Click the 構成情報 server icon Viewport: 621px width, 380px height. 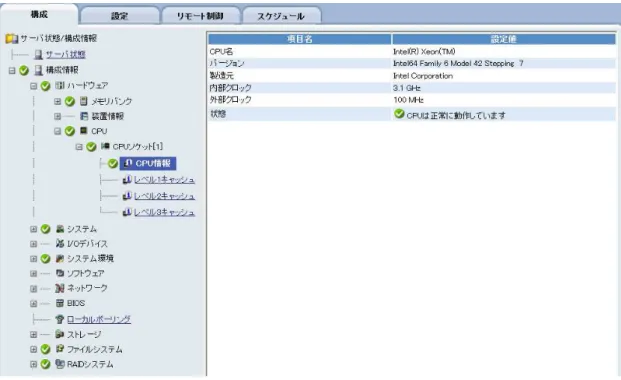(x=38, y=70)
